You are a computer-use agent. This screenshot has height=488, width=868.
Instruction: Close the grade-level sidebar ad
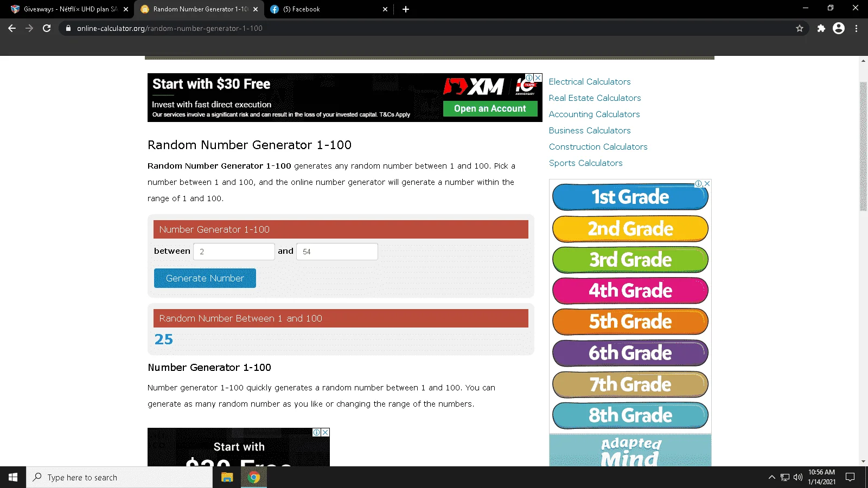point(707,183)
